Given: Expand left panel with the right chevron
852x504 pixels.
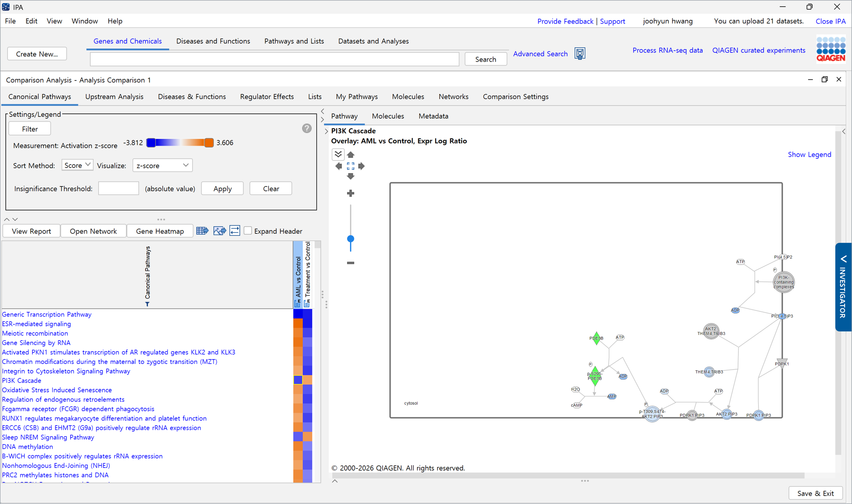Looking at the screenshot, I should (323, 119).
